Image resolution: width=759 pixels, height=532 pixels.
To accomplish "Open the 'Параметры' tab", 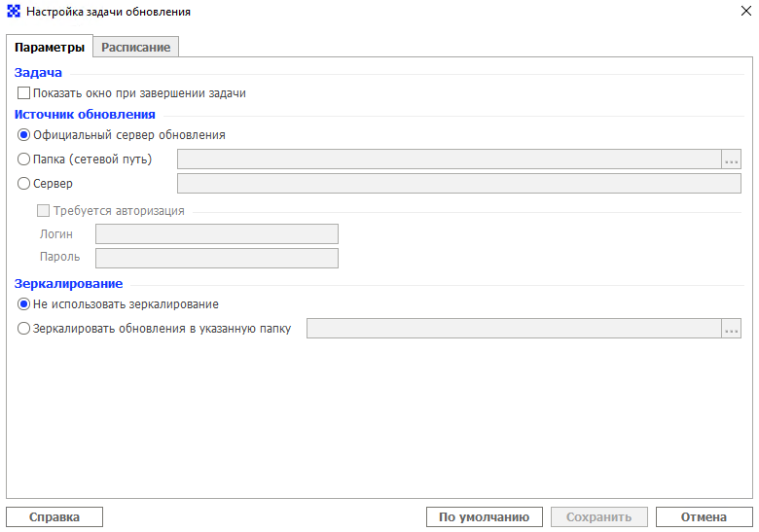I will (x=50, y=47).
